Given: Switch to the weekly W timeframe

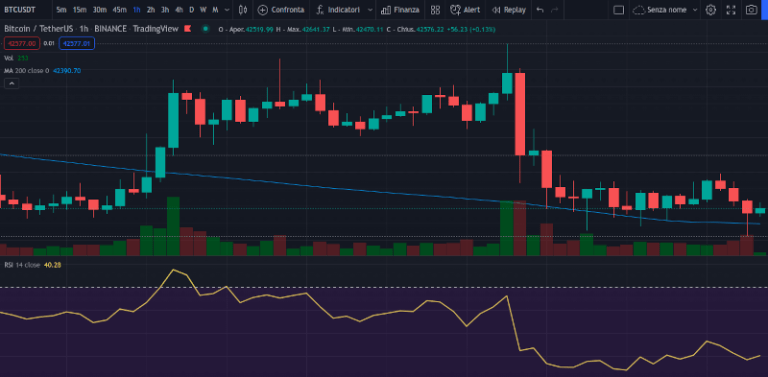Looking at the screenshot, I should pos(203,10).
